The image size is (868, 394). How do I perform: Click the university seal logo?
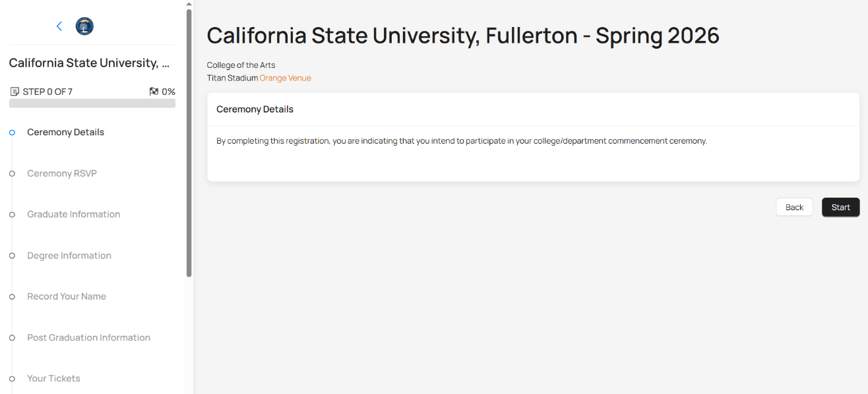[84, 26]
